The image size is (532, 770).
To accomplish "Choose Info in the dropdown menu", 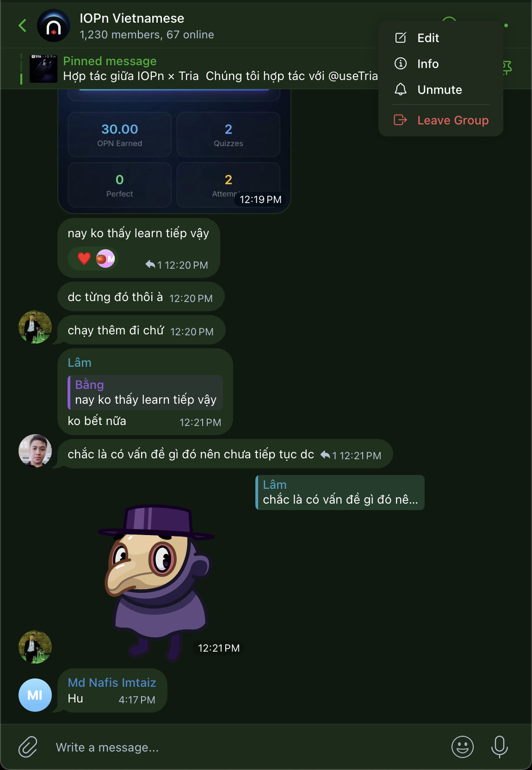I will tap(440, 64).
